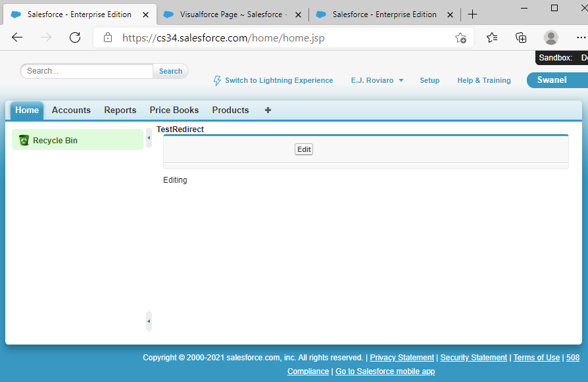Viewport: 588px width, 382px height.
Task: Collapse sidebar with the lower arrow handle
Action: click(149, 321)
